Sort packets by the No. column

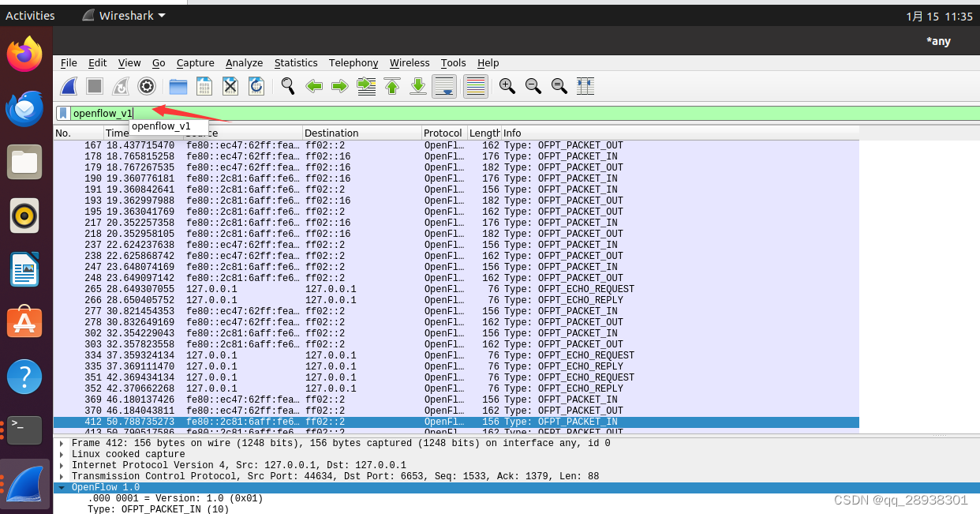78,133
